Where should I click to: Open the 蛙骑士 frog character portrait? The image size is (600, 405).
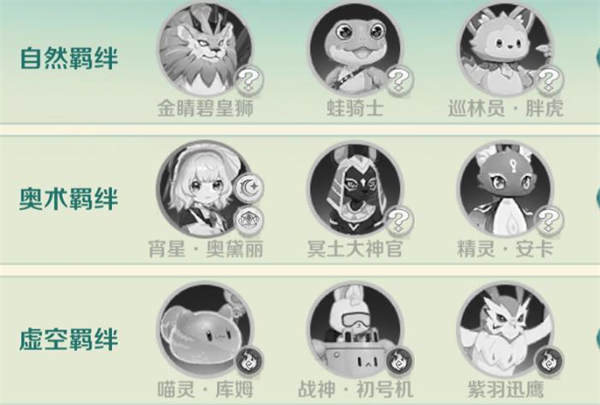click(355, 50)
